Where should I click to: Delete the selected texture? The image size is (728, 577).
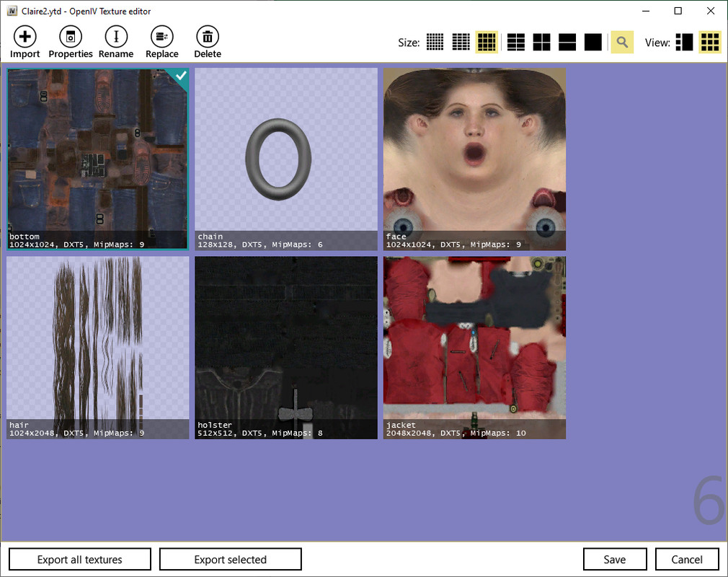tap(208, 43)
